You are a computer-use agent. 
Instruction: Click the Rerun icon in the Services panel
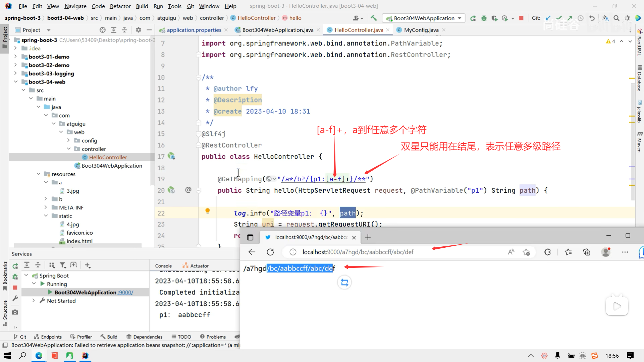coord(15,266)
